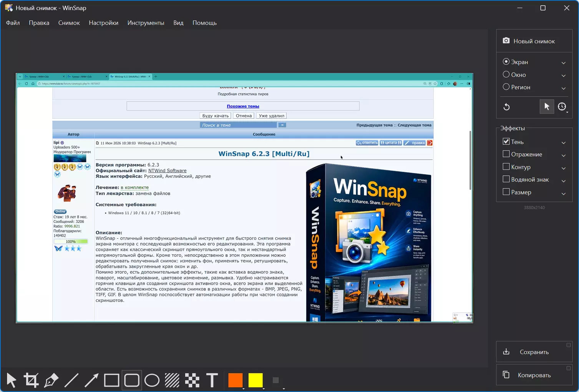Select the arrow pointer selection tool

[11, 380]
